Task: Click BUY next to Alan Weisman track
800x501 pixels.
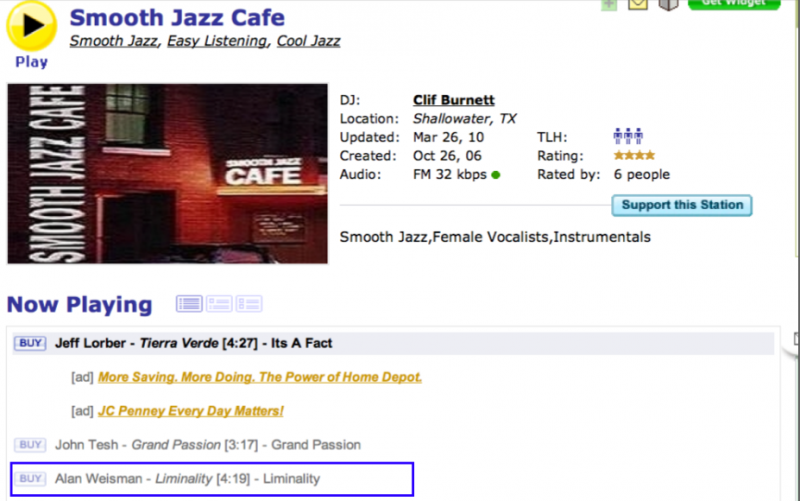Action: click(x=30, y=479)
